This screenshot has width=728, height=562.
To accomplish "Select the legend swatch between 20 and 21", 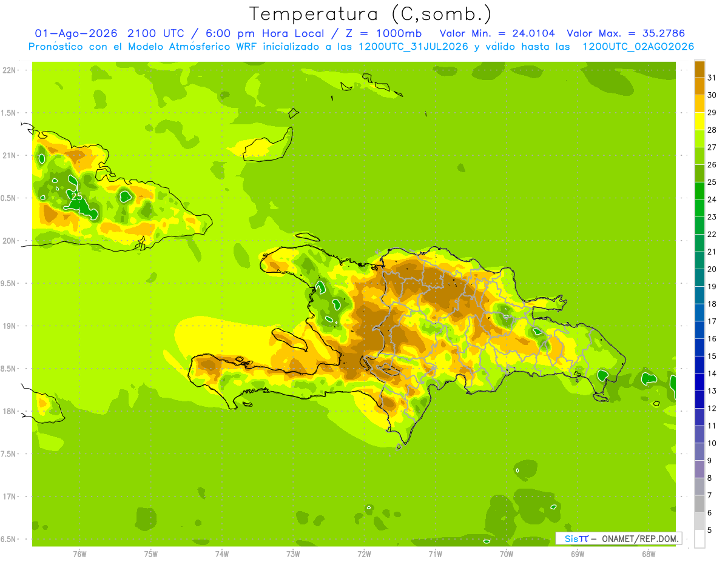I will tap(699, 260).
